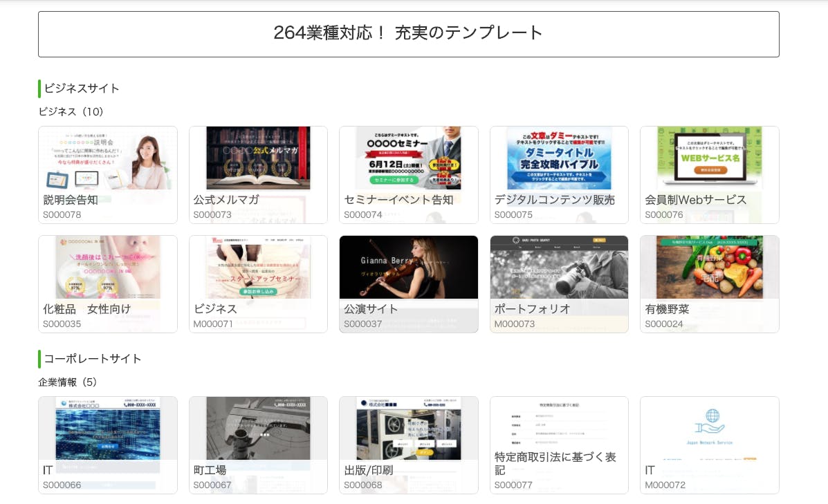This screenshot has height=504, width=828.
Task: Open the 有機野菜 vegetable template
Action: [709, 283]
